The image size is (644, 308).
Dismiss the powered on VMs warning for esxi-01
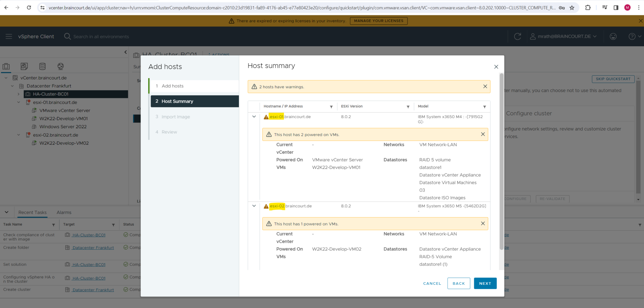483,134
